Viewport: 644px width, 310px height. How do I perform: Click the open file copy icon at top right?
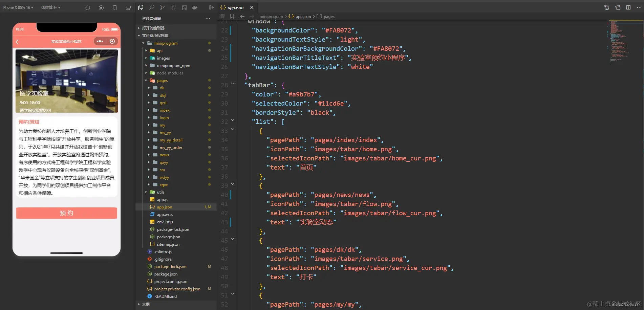[x=618, y=7]
